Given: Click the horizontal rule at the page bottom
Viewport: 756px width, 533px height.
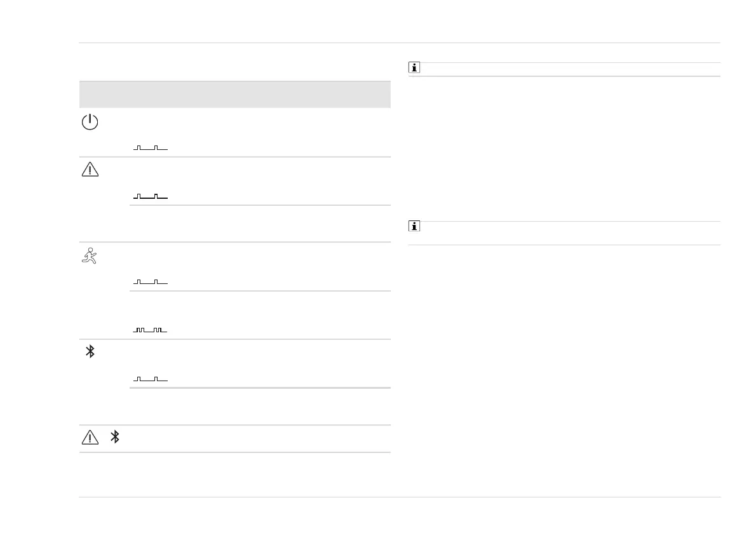Looking at the screenshot, I should tap(400, 497).
